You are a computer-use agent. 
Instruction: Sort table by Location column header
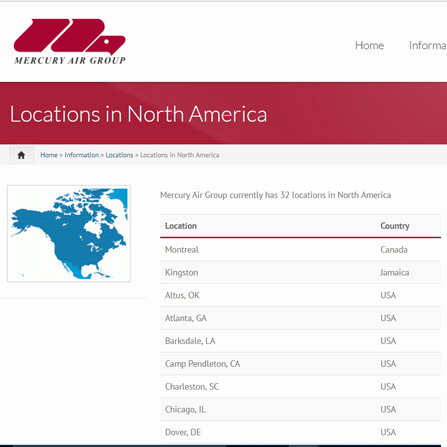coord(181,226)
